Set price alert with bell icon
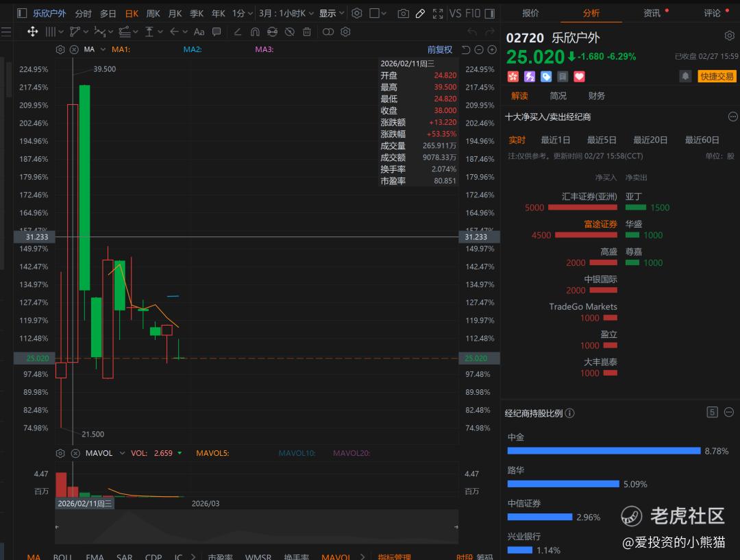 pos(685,76)
